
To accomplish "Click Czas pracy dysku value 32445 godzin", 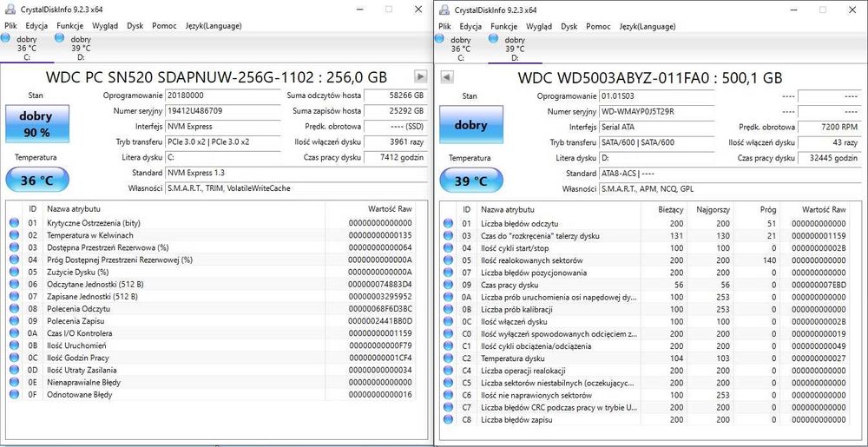I will click(x=829, y=158).
